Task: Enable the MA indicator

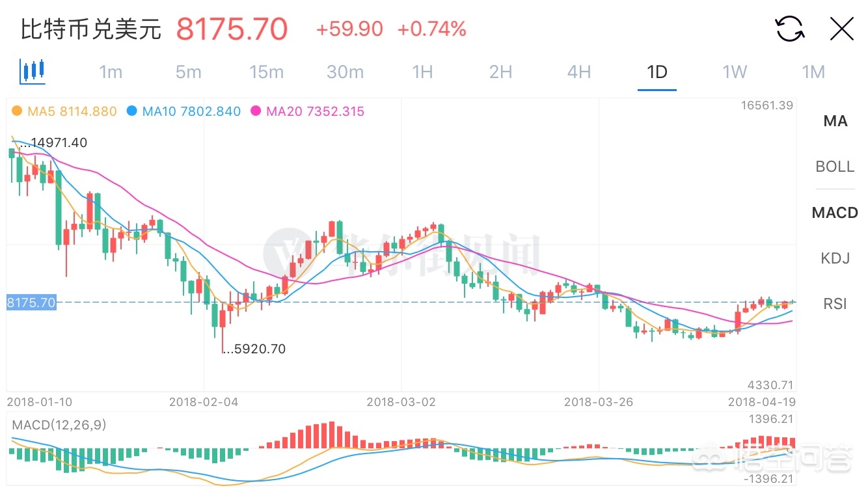Action: (835, 121)
